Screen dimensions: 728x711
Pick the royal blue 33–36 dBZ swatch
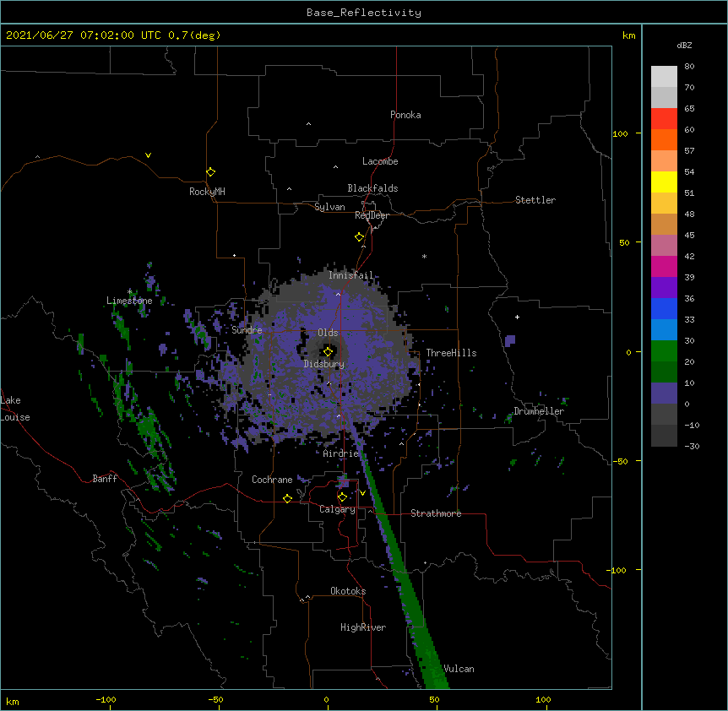(x=664, y=308)
